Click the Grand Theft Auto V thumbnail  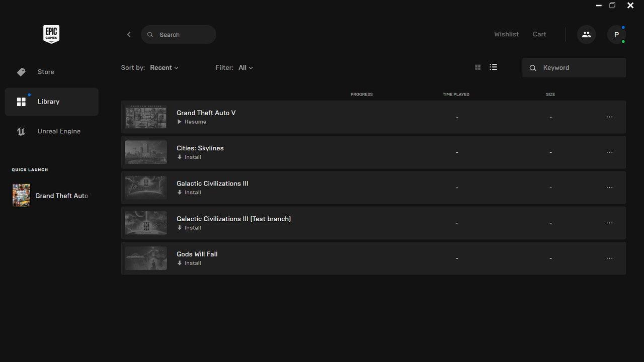click(146, 117)
